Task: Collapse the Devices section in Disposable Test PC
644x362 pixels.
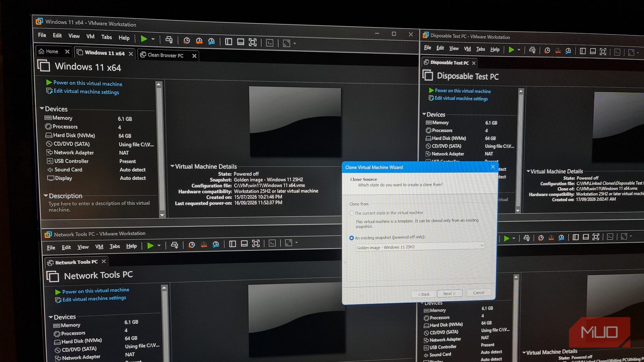Action: 424,114
